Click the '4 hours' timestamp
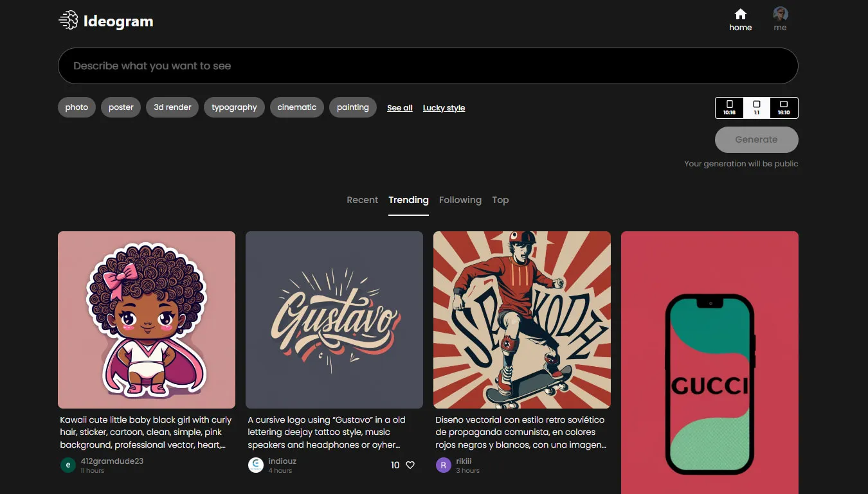Screen dimensions: 868x494 point(280,471)
